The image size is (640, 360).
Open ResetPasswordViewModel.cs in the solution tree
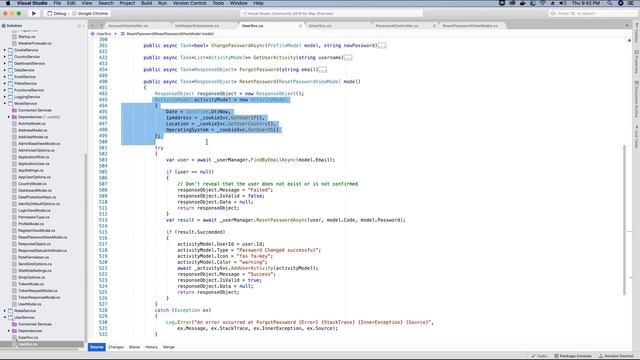click(42, 237)
